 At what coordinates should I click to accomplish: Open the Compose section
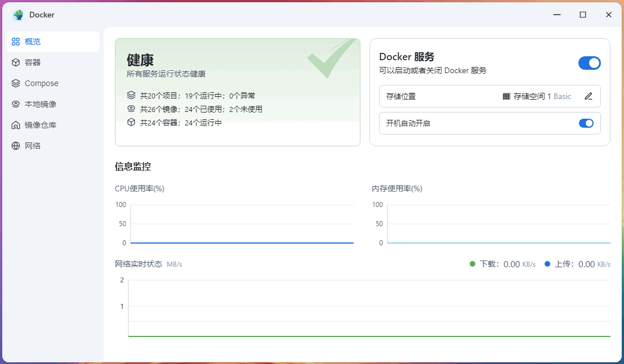53,83
